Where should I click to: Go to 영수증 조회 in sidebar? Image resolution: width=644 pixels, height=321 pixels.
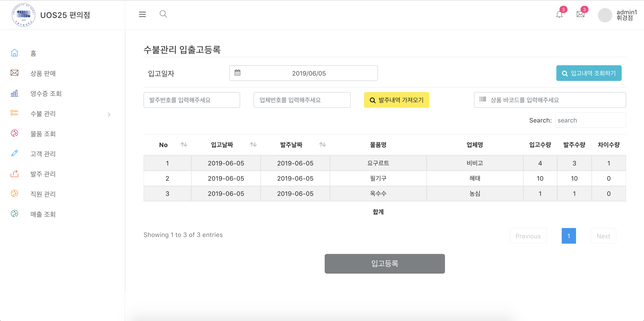(46, 93)
